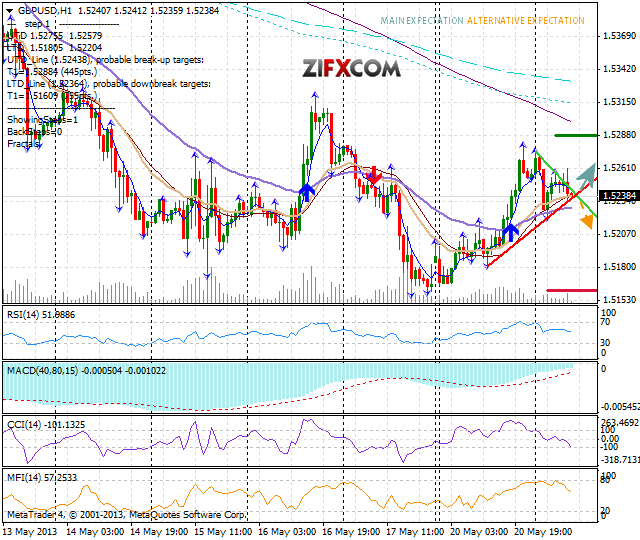Click the MetaTrader 4 copyright notice
640x540 pixels.
(127, 515)
